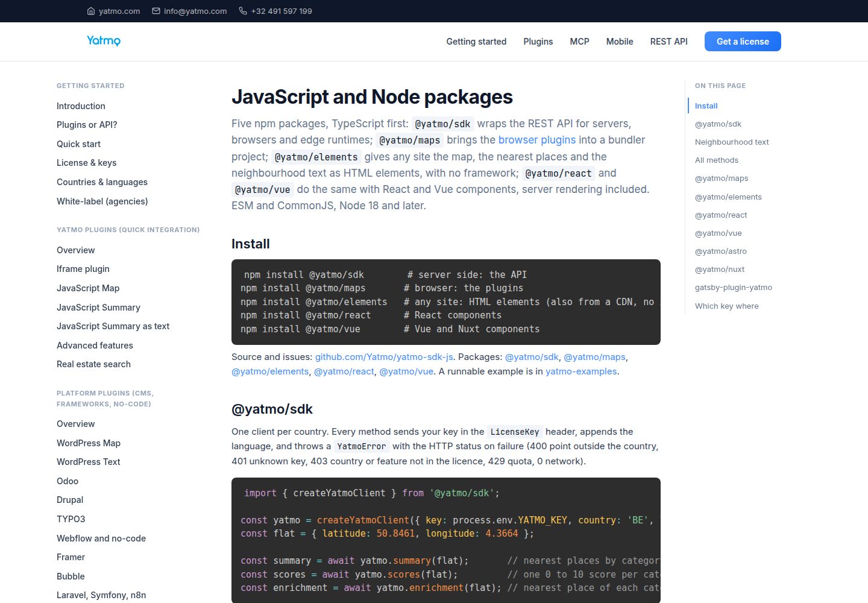Click the home icon beside yatmo.com
Screen dimensions: 868x603
(x=91, y=11)
